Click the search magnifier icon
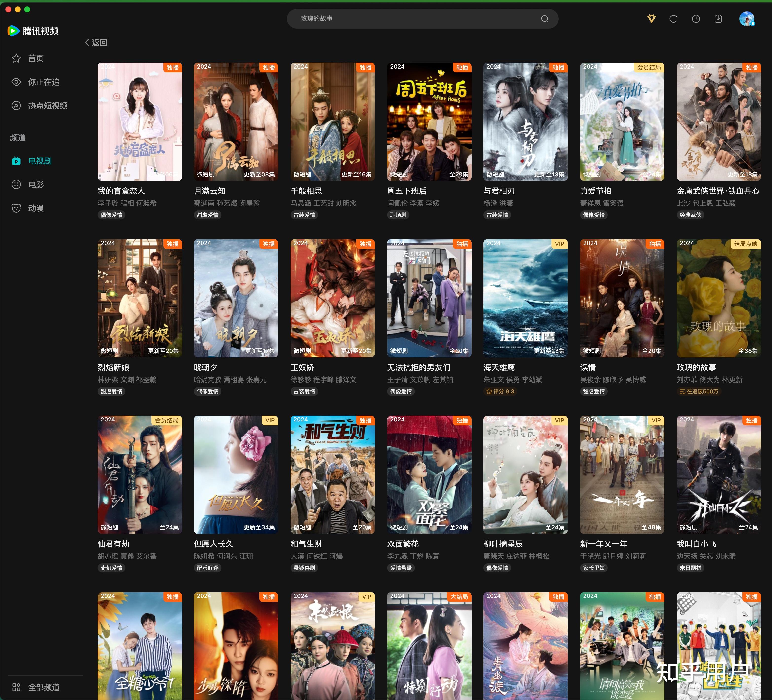The height and width of the screenshot is (700, 772). click(545, 19)
